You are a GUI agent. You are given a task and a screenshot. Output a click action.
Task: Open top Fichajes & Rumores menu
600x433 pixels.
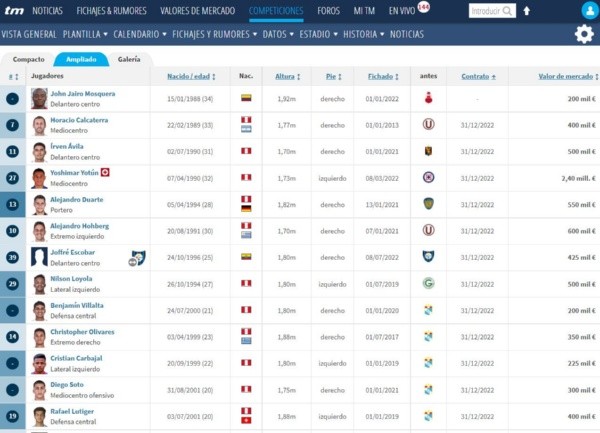pos(111,11)
